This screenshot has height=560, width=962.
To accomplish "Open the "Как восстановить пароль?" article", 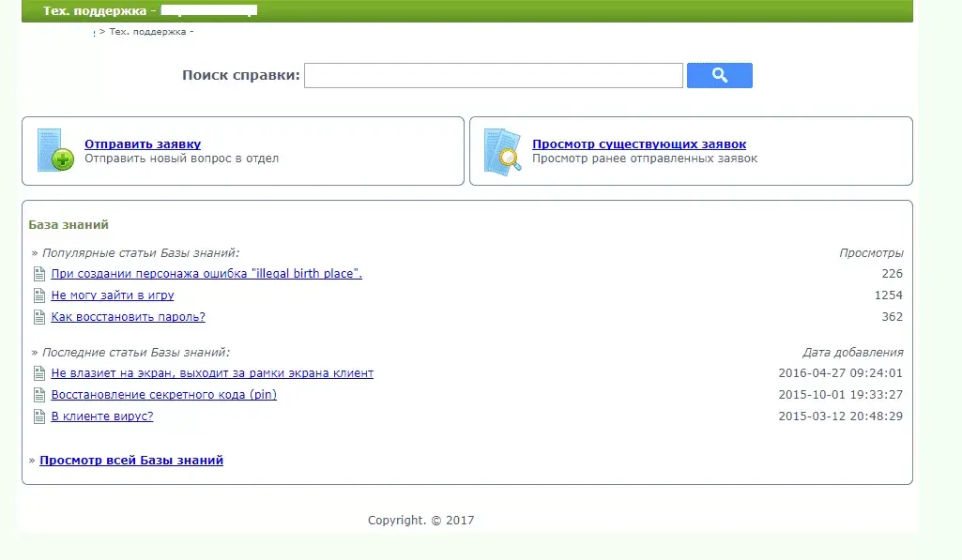I will point(128,316).
